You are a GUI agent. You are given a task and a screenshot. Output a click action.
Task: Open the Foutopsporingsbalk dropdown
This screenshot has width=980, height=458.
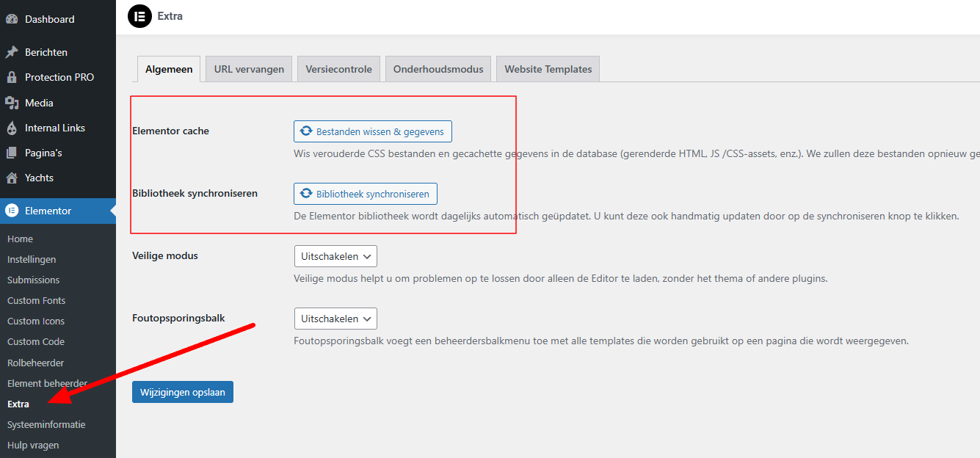tap(335, 319)
